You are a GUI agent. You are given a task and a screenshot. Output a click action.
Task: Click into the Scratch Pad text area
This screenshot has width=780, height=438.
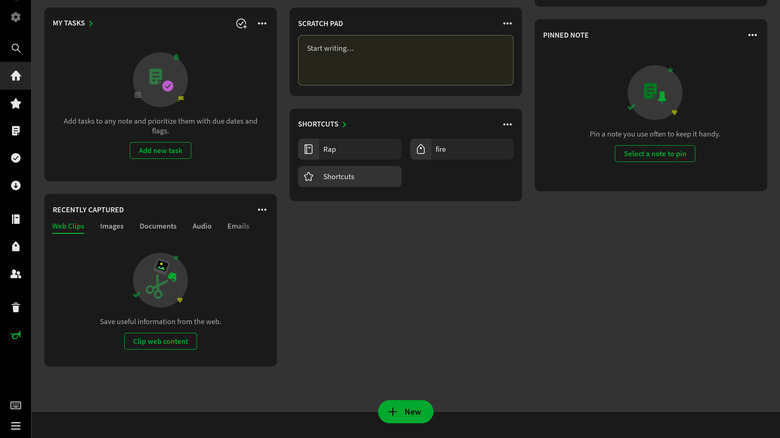[x=405, y=61]
